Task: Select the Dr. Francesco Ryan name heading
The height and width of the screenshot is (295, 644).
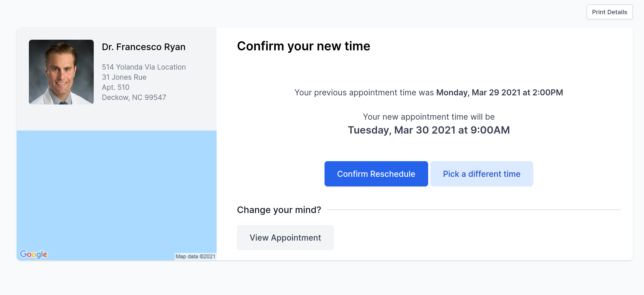Action: (x=144, y=47)
